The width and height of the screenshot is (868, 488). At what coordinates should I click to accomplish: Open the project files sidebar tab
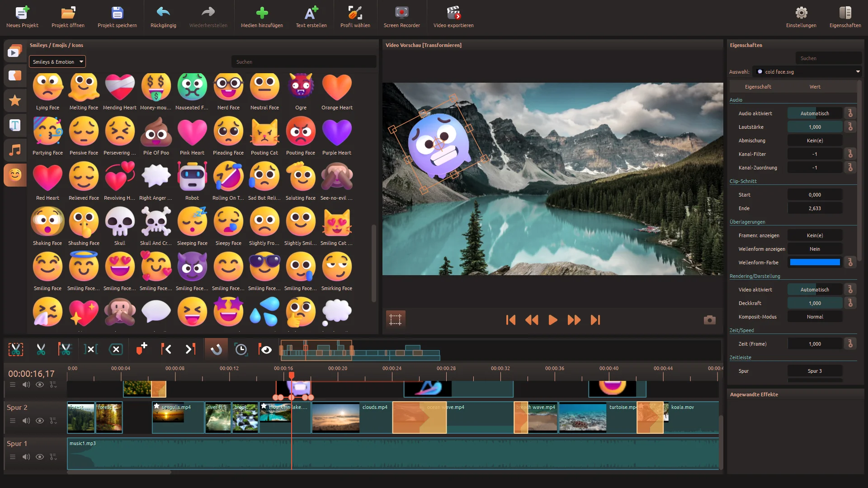[15, 52]
